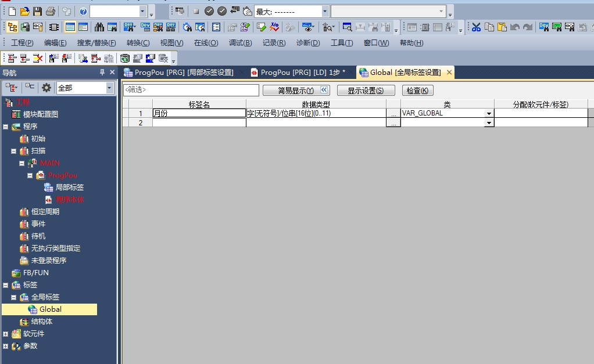594x364 pixels.
Task: Click the Save project icon
Action: pos(37,12)
